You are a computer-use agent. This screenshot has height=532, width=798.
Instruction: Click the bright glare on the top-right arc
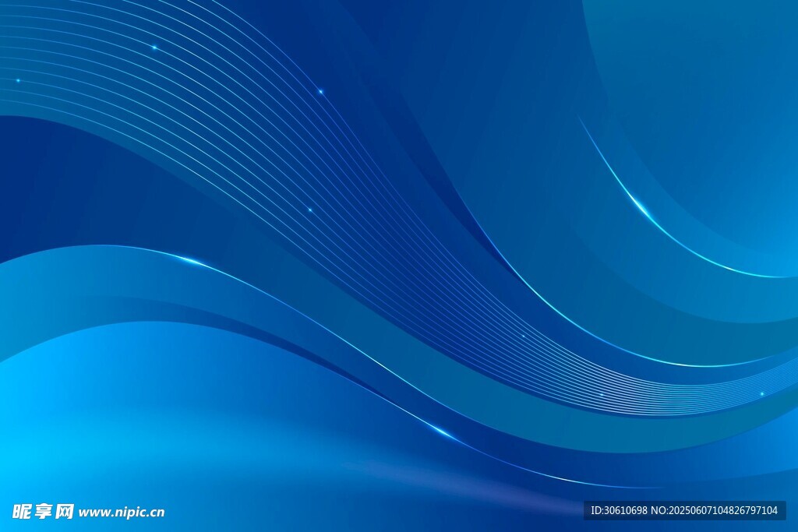point(639,204)
